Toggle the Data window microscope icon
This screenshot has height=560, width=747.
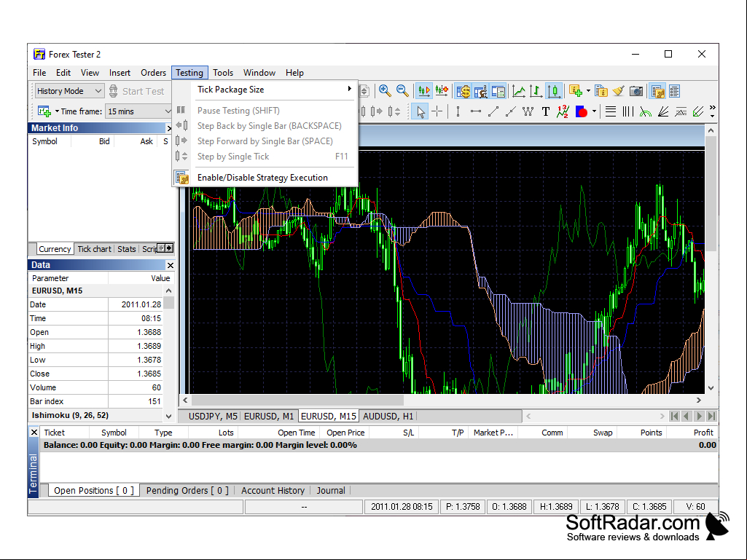(x=481, y=91)
